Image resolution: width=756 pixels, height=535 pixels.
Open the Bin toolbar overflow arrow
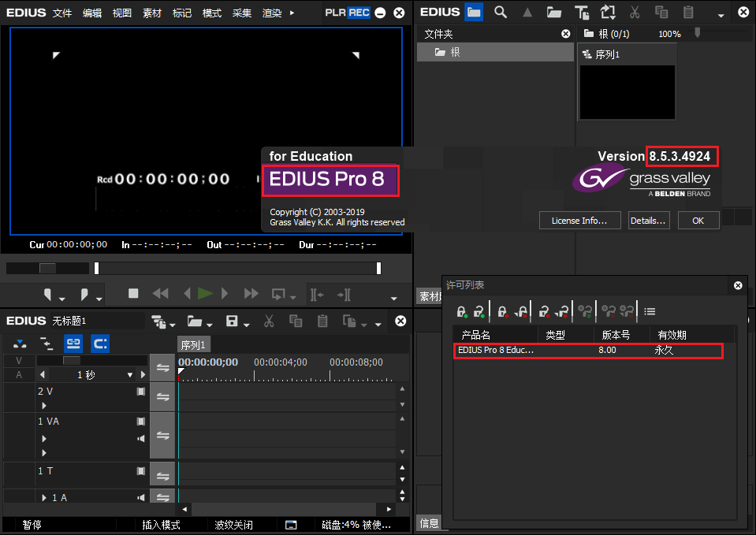coord(721,16)
